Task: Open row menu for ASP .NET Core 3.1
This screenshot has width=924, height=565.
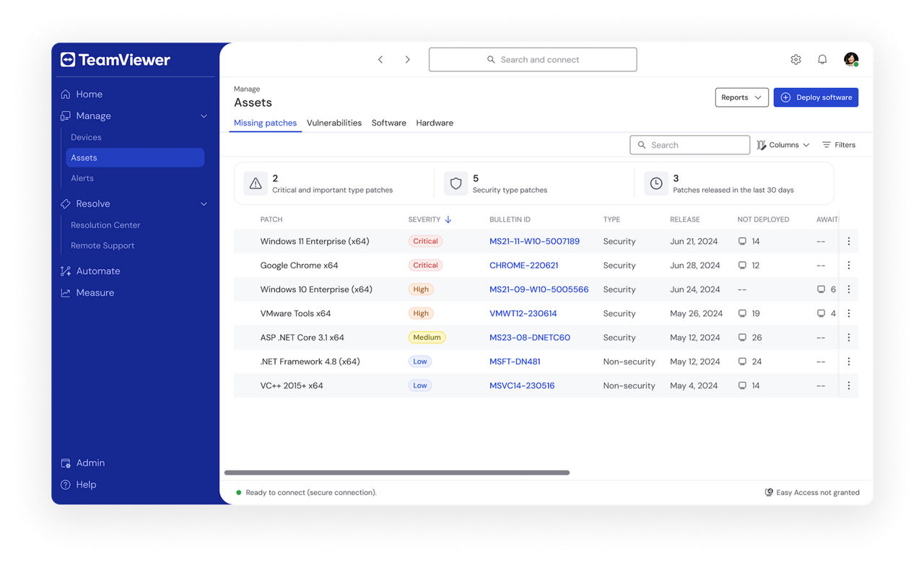Action: point(849,338)
